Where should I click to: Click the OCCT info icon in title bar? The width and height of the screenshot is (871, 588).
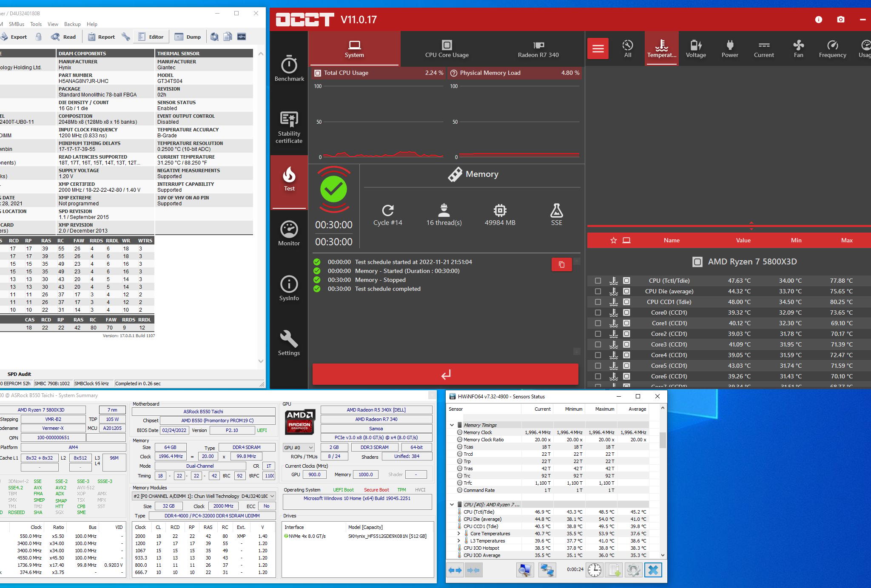(819, 20)
